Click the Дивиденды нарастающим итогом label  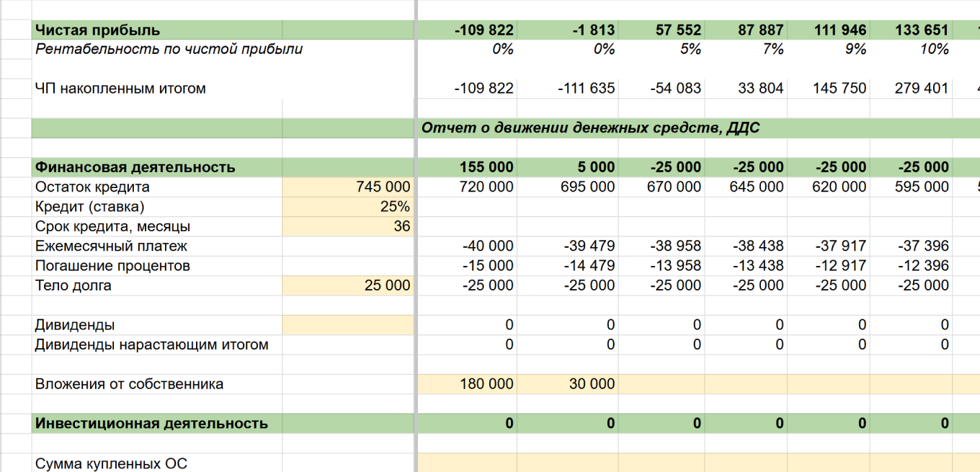[152, 344]
